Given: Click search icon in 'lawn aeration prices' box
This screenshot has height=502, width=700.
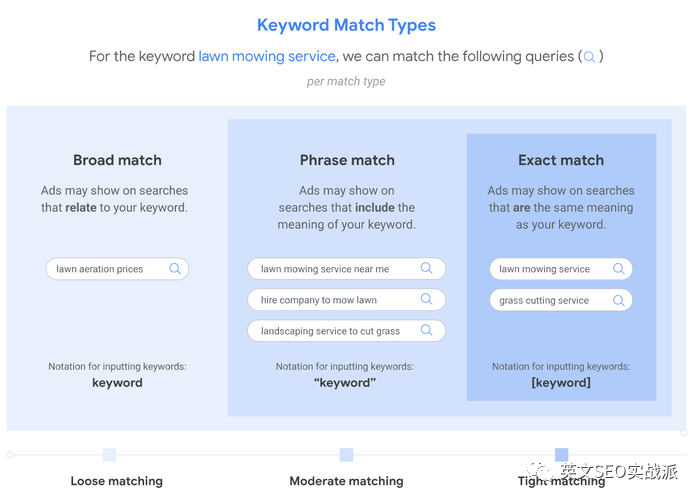Looking at the screenshot, I should point(175,268).
